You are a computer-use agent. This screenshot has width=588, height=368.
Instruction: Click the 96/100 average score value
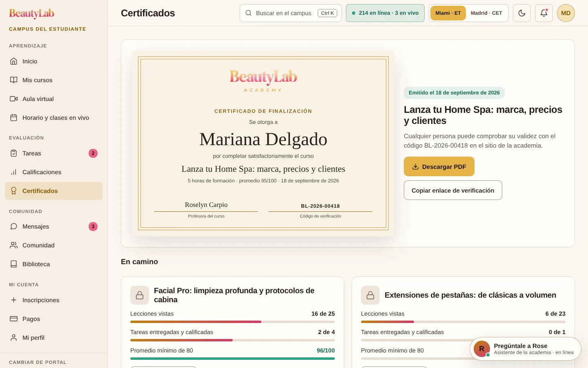tap(326, 350)
